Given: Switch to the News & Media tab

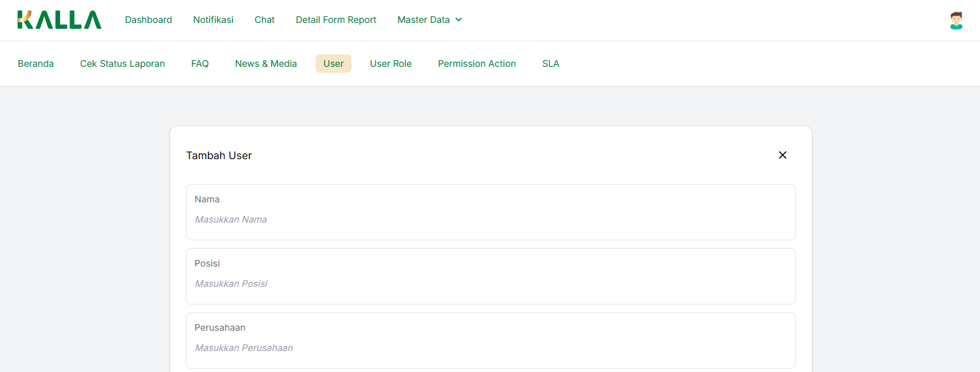Looking at the screenshot, I should pyautogui.click(x=266, y=64).
